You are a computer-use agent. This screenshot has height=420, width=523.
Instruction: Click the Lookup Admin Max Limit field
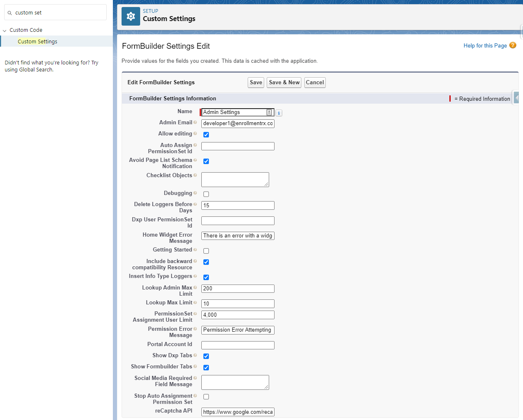point(238,289)
